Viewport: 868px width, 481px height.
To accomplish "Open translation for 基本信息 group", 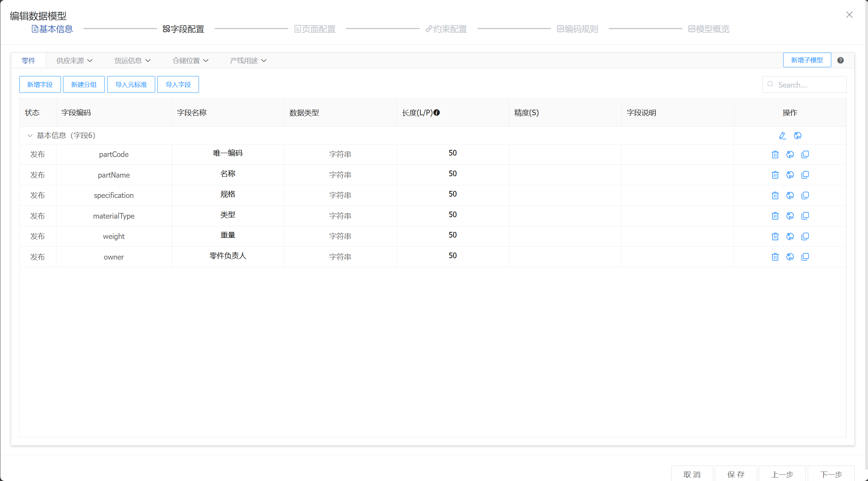I will [x=798, y=136].
